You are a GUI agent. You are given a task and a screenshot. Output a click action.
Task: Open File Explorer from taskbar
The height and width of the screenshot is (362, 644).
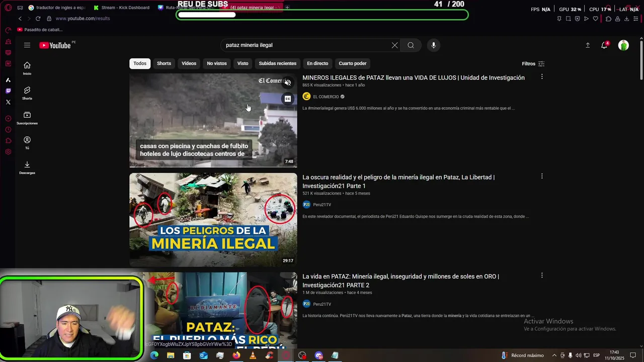point(171,355)
